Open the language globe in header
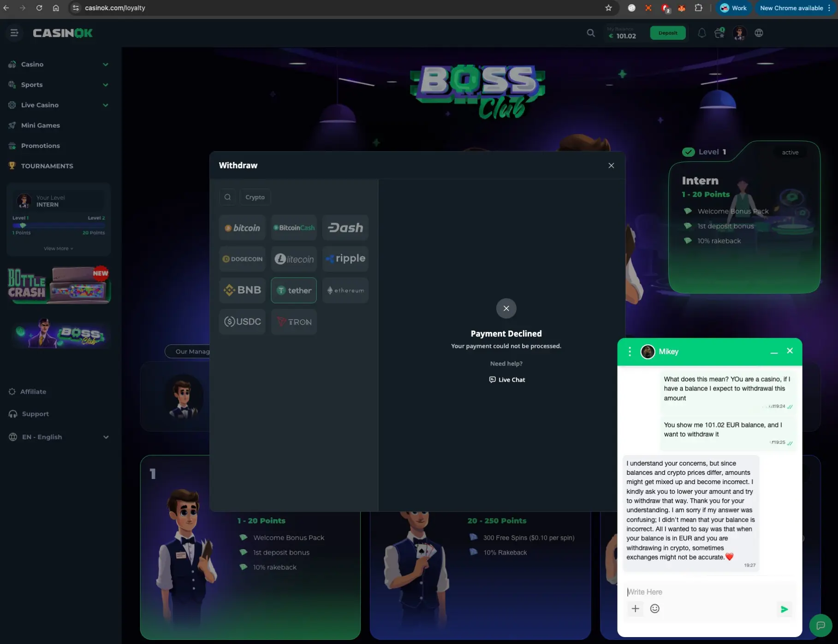This screenshot has height=644, width=838. click(x=759, y=33)
